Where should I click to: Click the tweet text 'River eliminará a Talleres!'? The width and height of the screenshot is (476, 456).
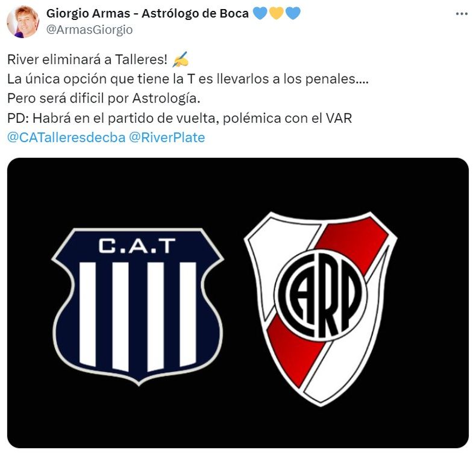tap(87, 60)
